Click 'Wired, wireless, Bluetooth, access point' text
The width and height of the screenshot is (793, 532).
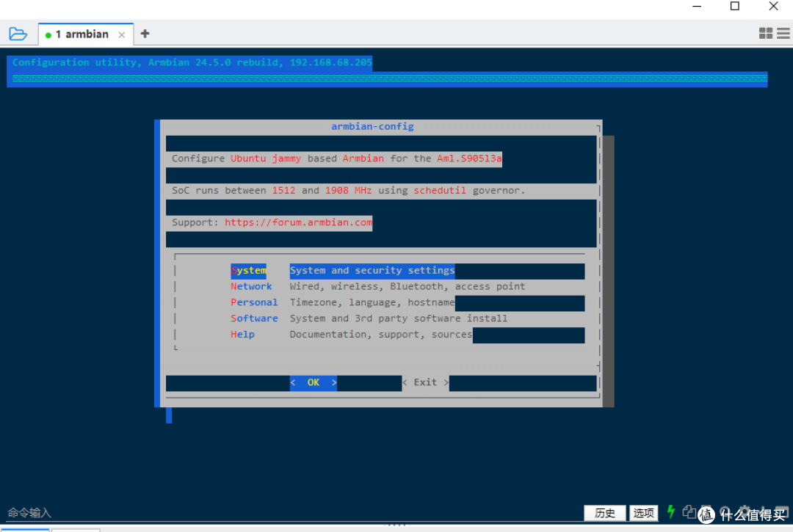click(408, 286)
